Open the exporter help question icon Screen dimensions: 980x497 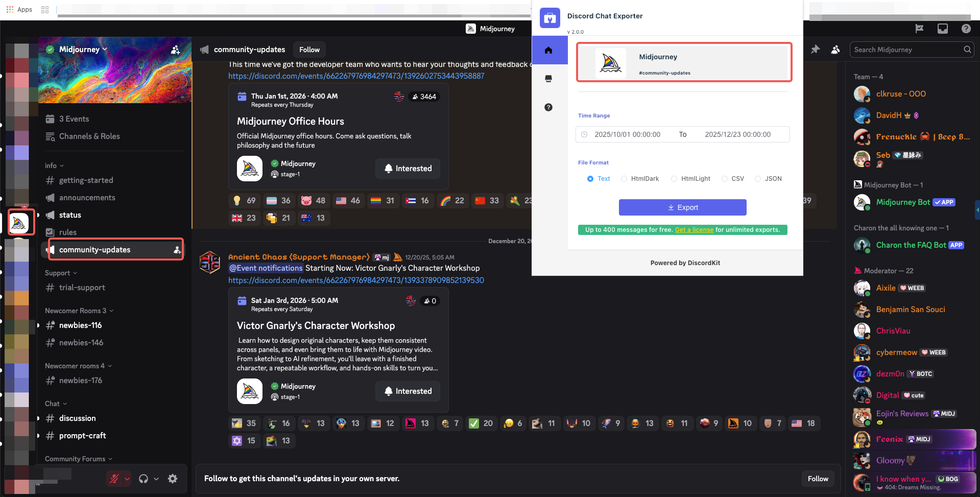[548, 107]
